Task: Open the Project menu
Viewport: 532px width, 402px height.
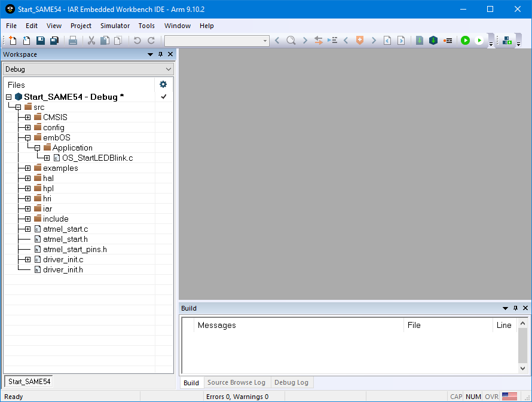Action: tap(81, 26)
